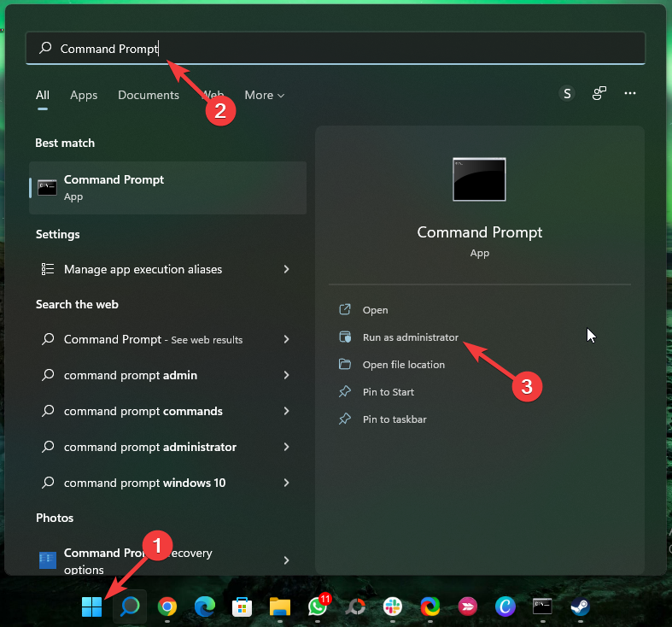Expand command prompt windows 10 suggestion
Screen dimensions: 672x627
286,483
